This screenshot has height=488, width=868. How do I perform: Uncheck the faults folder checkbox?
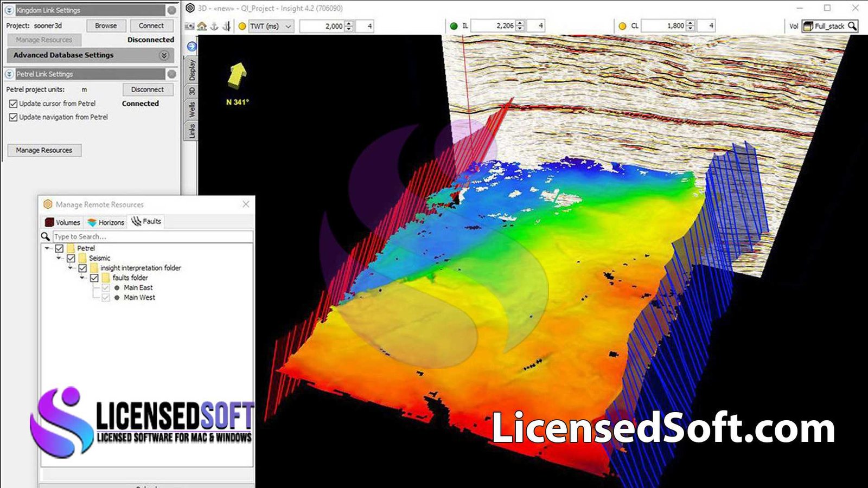94,278
